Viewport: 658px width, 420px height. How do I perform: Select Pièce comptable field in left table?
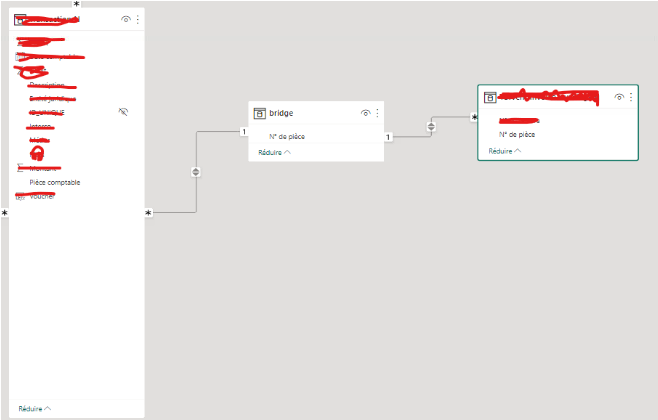pyautogui.click(x=55, y=183)
